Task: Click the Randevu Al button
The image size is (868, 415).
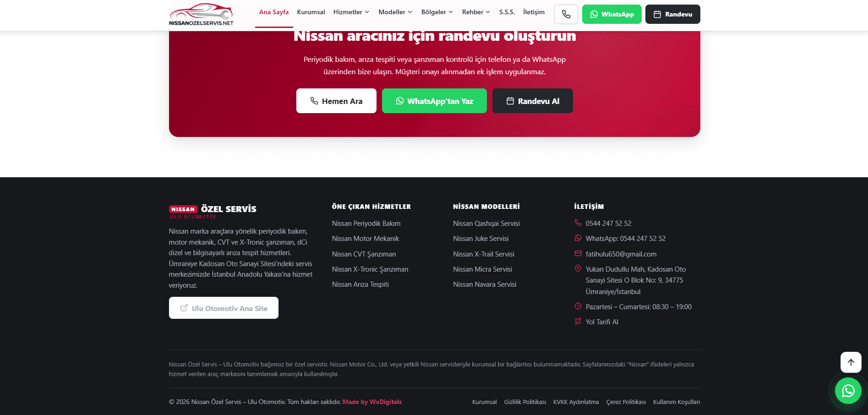Action: (x=533, y=101)
